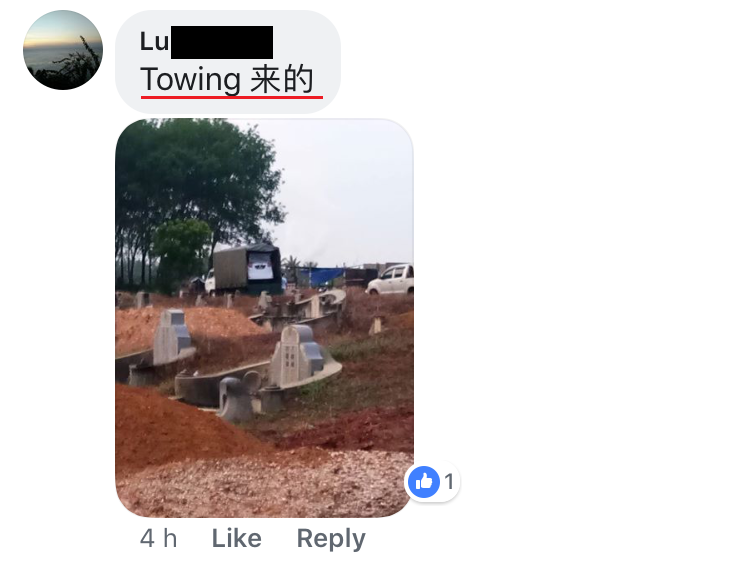Click the covered lorry in the photo
This screenshot has width=749, height=563.
[244, 268]
